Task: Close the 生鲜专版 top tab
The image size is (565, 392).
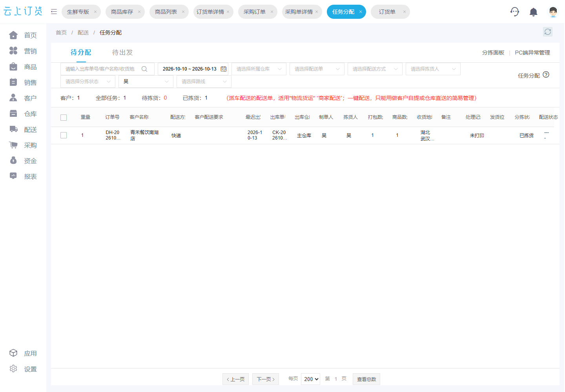Action: point(95,12)
